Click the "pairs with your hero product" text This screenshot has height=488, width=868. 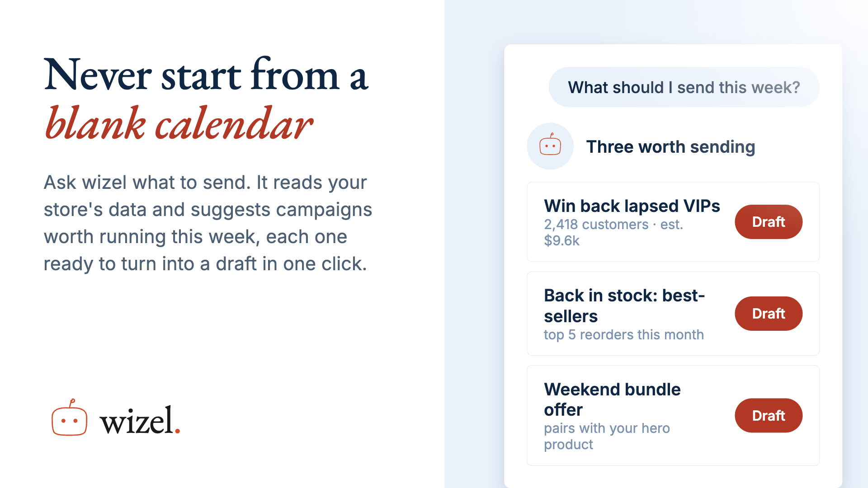607,436
